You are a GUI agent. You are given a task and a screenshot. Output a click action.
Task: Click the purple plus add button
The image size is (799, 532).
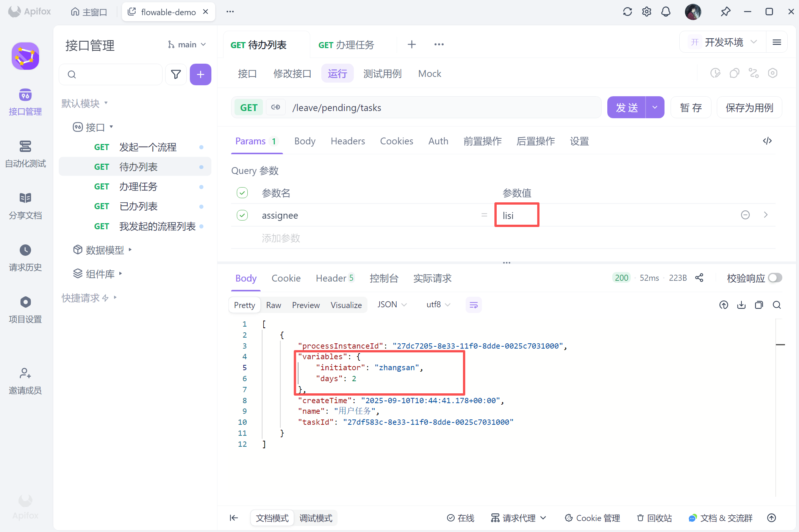pyautogui.click(x=200, y=74)
